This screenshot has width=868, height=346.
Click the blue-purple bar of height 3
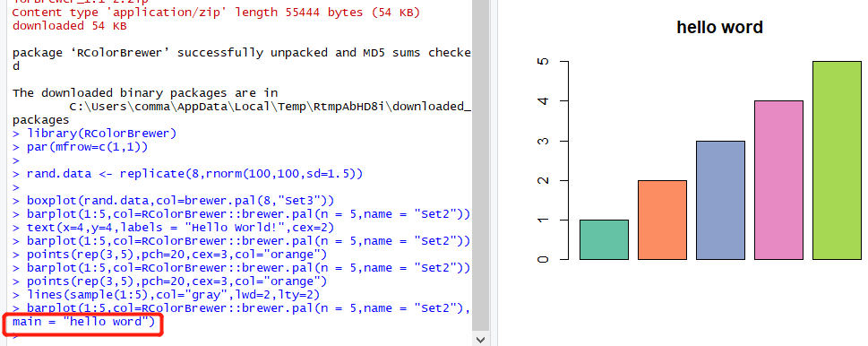pos(720,201)
